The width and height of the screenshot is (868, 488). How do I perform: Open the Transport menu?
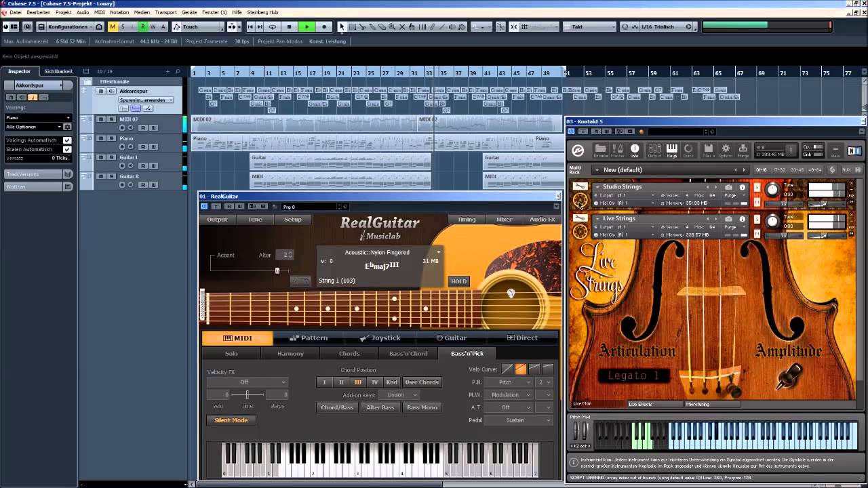[x=165, y=12]
